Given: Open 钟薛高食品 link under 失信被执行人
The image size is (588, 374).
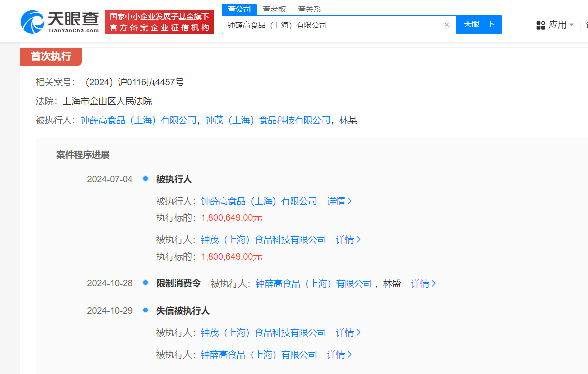Looking at the screenshot, I should point(259,355).
